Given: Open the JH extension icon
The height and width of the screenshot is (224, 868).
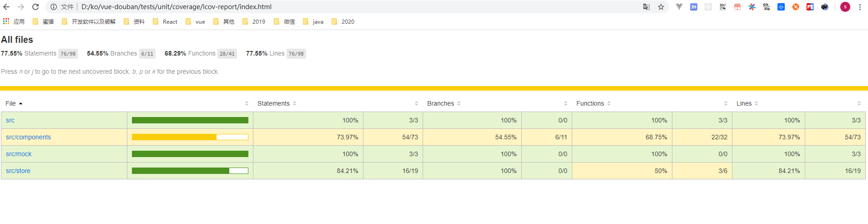Looking at the screenshot, I should point(694,7).
